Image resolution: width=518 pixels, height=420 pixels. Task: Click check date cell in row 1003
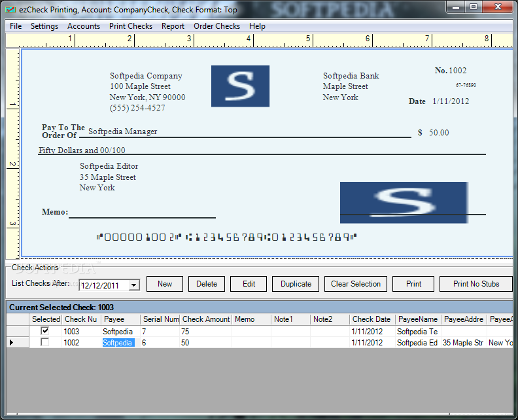point(373,331)
